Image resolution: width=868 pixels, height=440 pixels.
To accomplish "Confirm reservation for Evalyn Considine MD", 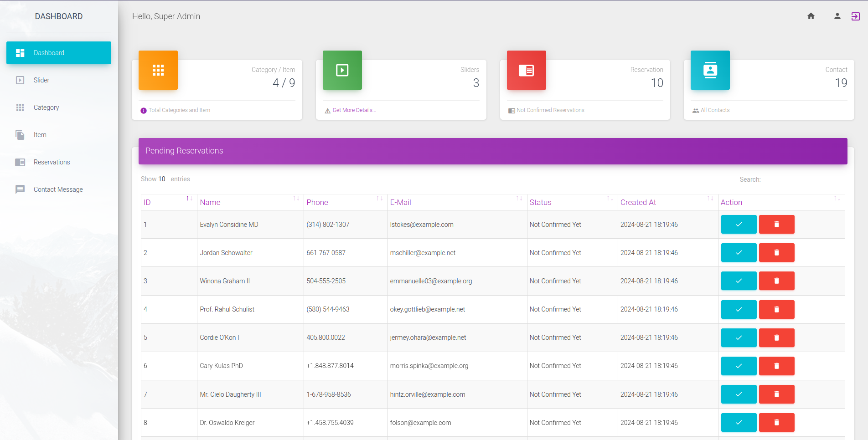I will (739, 225).
